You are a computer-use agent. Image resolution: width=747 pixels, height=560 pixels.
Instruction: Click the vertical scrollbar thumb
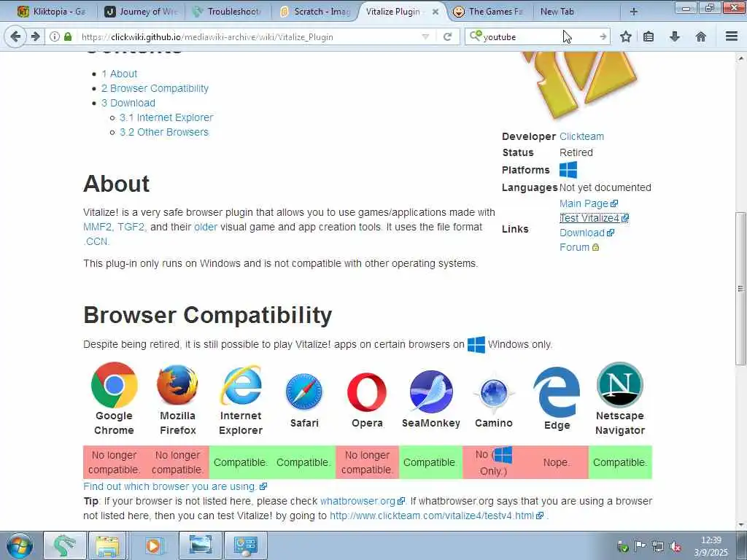(x=740, y=289)
